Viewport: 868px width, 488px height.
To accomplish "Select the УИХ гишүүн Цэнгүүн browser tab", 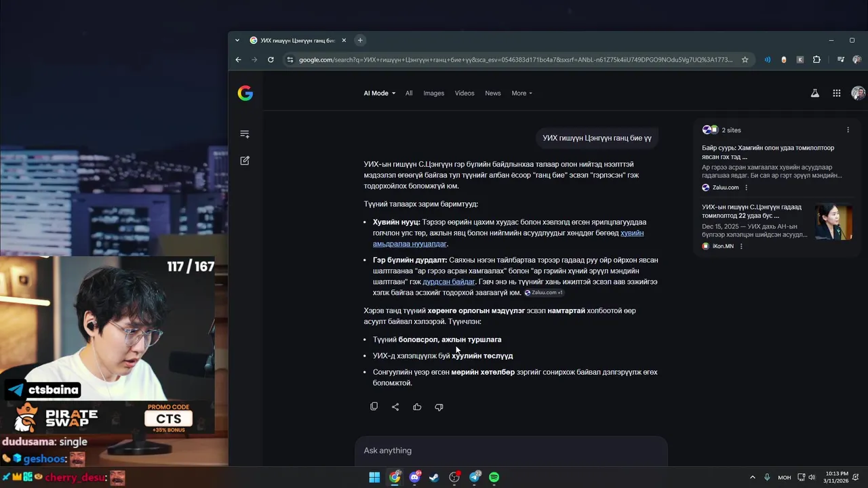I will click(x=297, y=40).
